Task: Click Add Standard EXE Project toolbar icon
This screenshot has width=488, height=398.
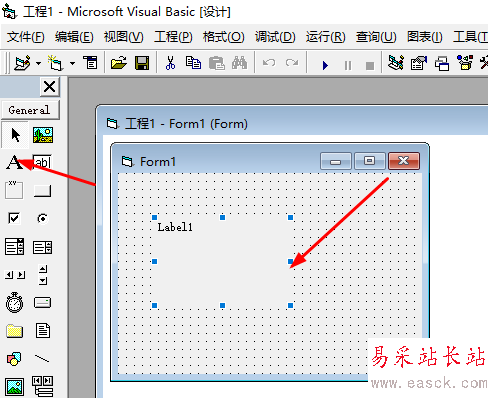Action: pyautogui.click(x=22, y=63)
